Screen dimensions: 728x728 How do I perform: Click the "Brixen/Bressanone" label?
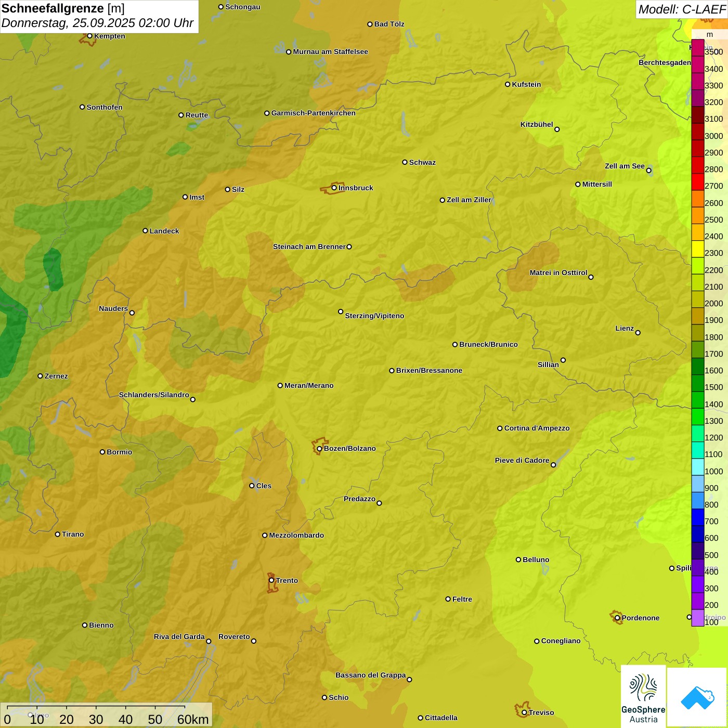click(x=429, y=370)
